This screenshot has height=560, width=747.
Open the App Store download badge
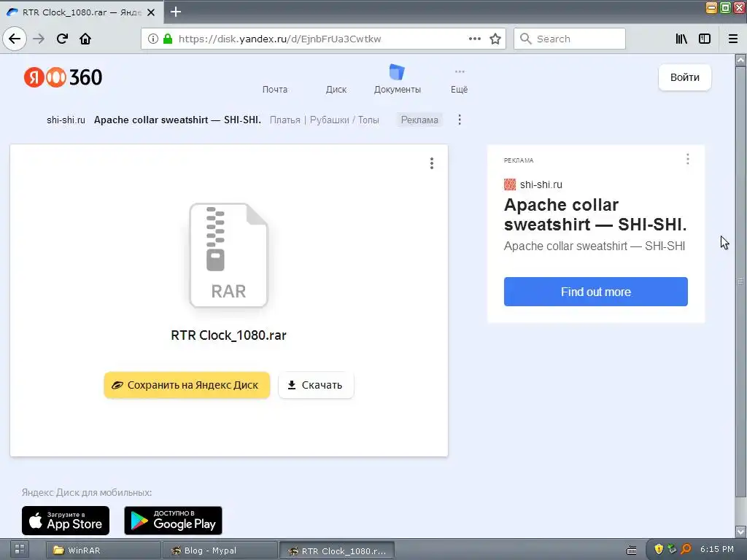click(x=66, y=521)
